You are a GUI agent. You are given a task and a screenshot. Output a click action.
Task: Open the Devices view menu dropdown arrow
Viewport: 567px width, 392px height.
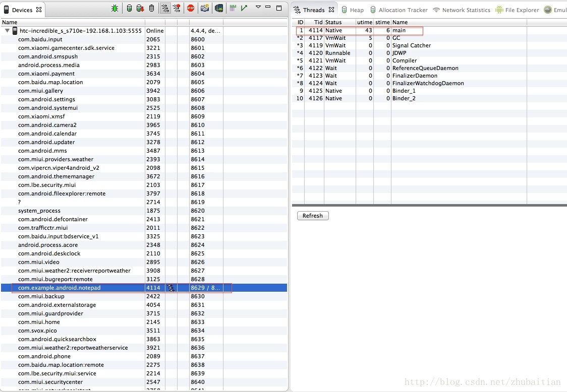pyautogui.click(x=258, y=8)
